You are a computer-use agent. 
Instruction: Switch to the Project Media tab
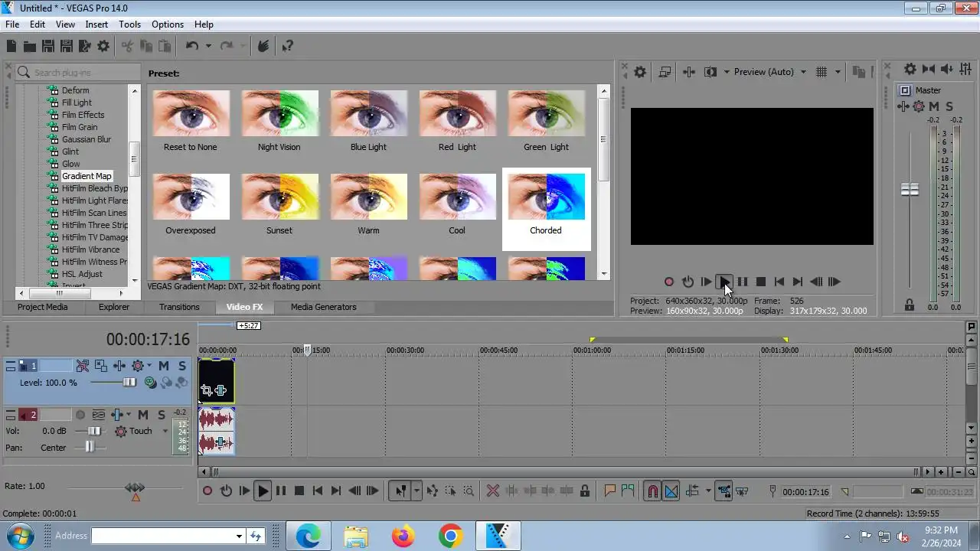(43, 307)
